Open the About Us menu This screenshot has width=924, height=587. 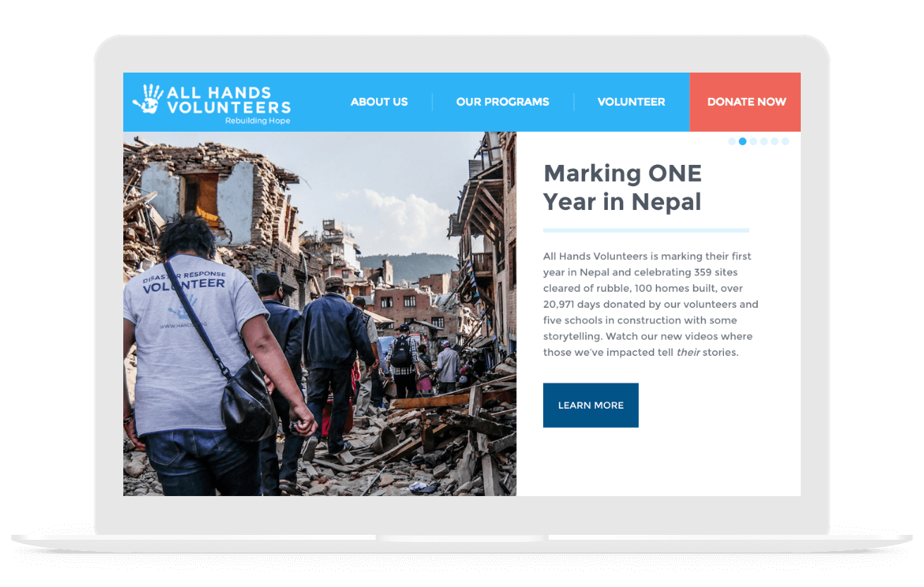(x=379, y=102)
